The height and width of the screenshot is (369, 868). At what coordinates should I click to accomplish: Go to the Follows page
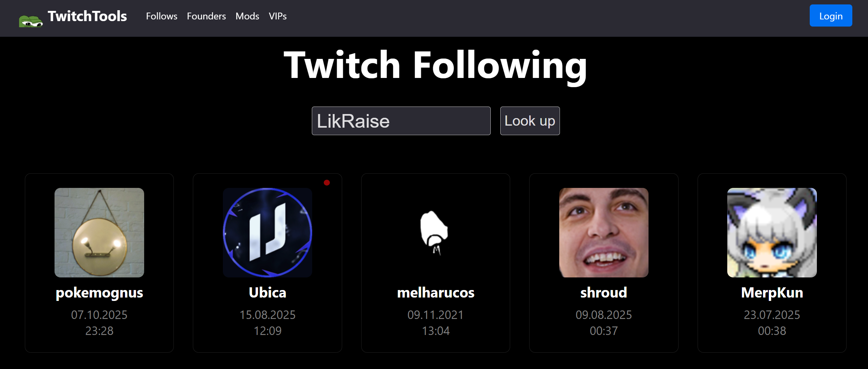162,16
